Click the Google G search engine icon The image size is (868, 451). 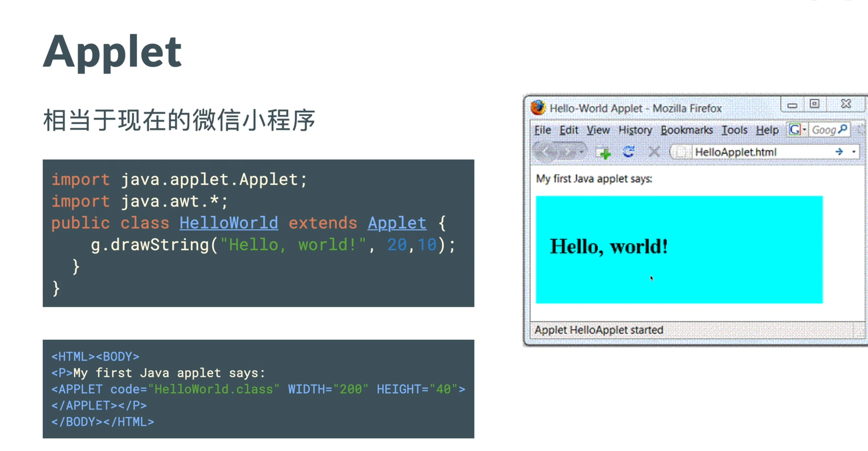[x=794, y=129]
